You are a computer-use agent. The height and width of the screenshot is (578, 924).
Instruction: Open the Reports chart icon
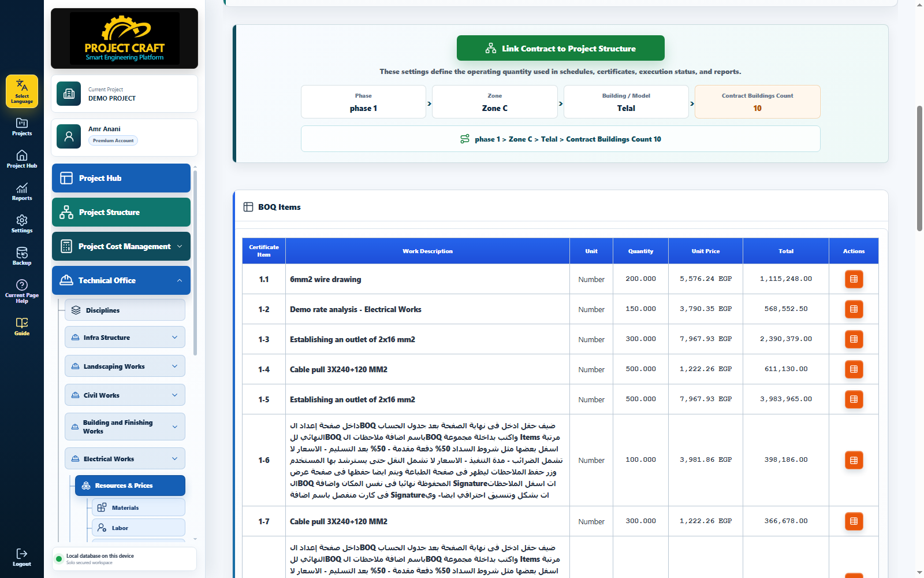tap(22, 191)
